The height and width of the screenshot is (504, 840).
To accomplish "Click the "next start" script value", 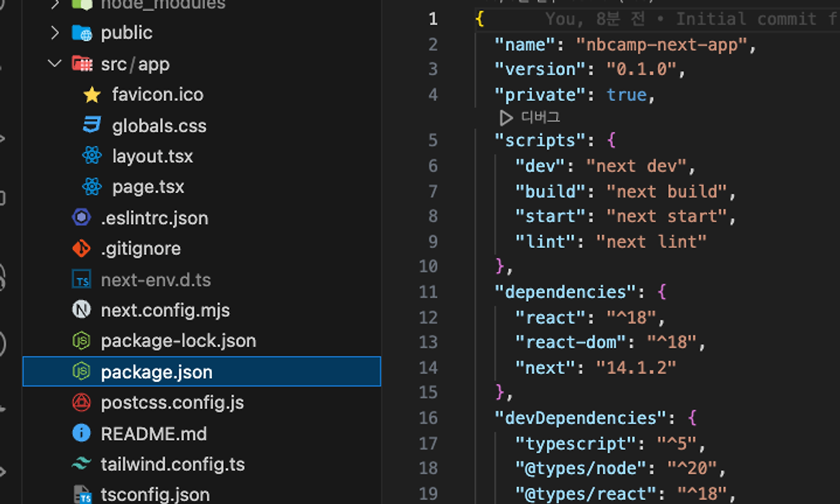I will 666,216.
